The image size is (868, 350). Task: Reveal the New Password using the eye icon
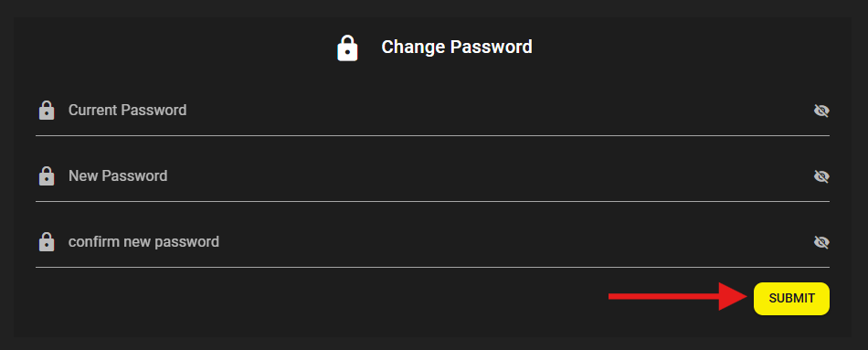821,176
